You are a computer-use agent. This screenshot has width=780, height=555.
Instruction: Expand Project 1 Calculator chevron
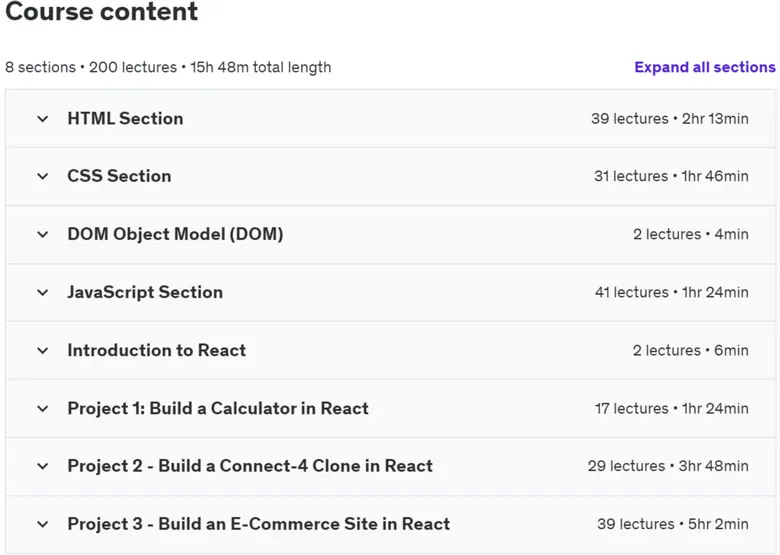coord(43,409)
